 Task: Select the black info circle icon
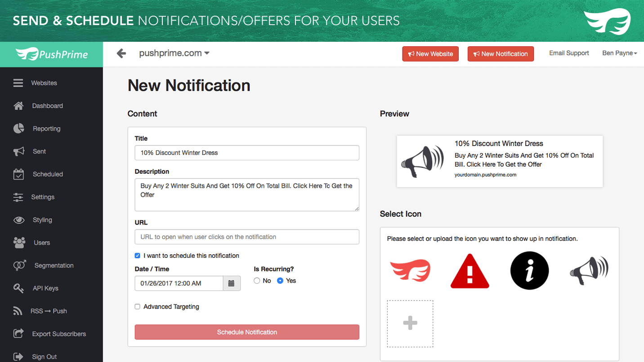pyautogui.click(x=530, y=271)
